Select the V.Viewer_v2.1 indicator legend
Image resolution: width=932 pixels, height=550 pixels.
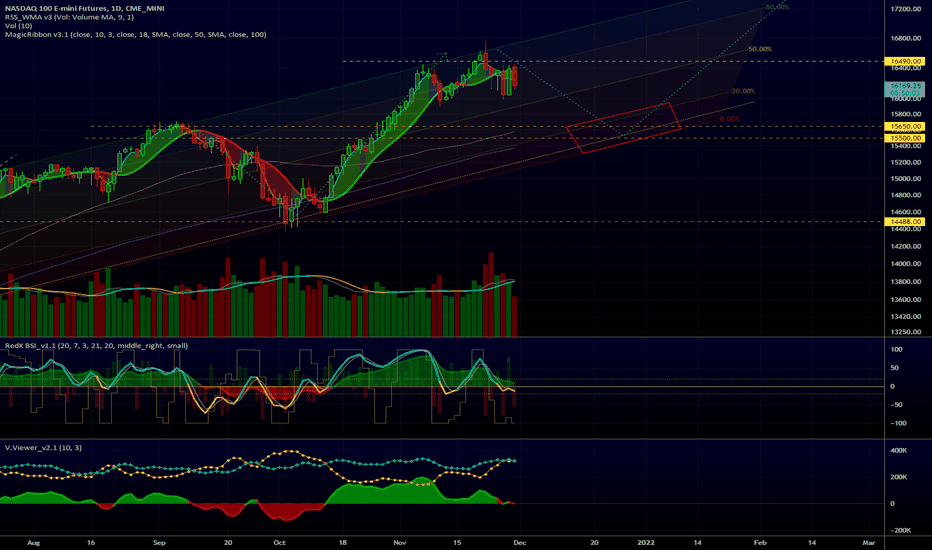43,448
